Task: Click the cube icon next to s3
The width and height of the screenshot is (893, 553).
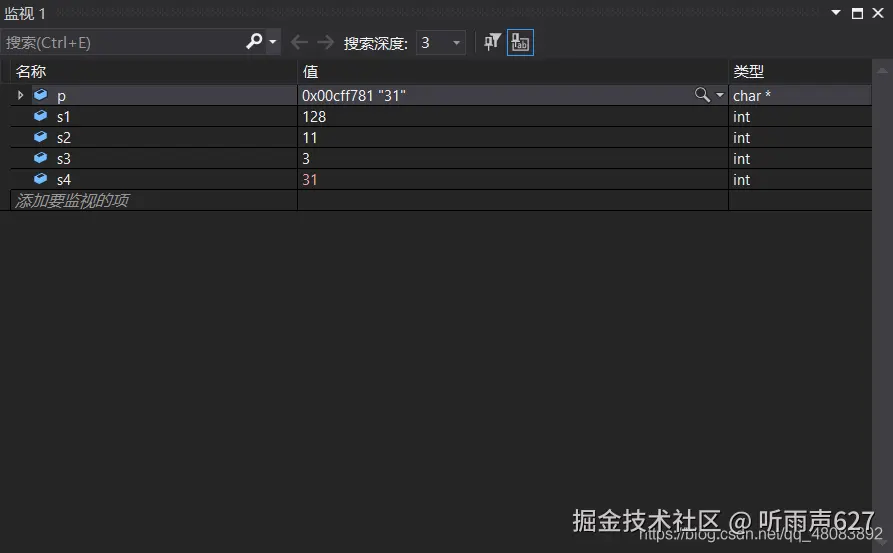Action: pos(40,158)
